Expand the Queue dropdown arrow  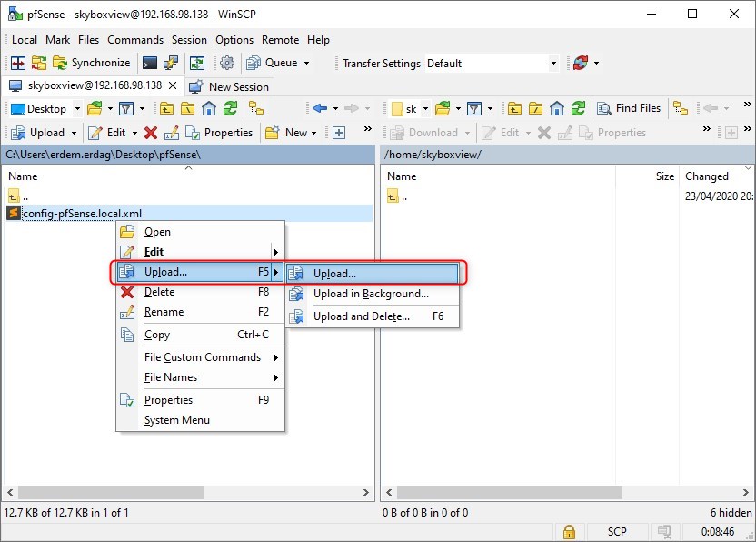(x=306, y=63)
